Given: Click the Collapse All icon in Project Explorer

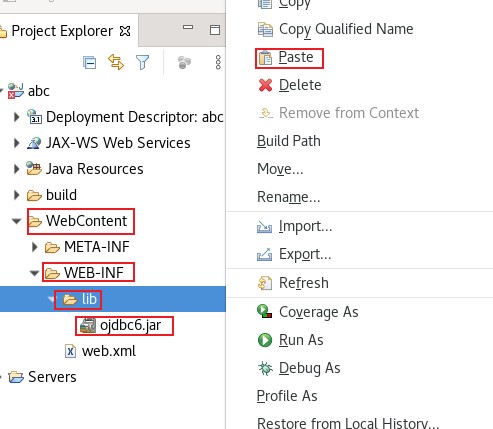Looking at the screenshot, I should (89, 63).
